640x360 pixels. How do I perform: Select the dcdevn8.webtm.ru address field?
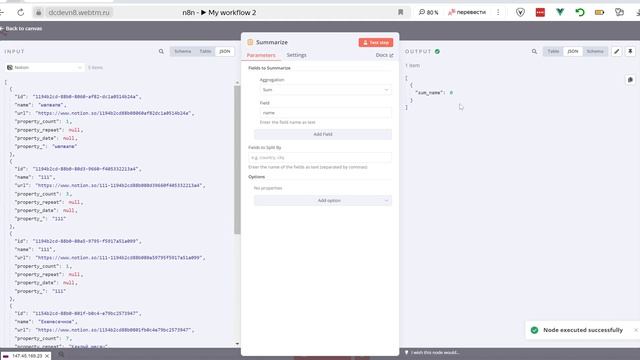(x=79, y=13)
